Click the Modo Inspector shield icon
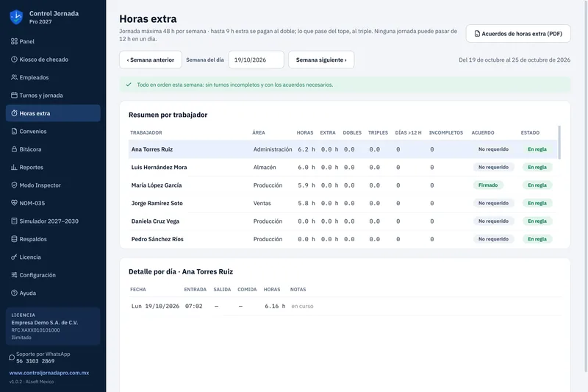 (x=14, y=185)
